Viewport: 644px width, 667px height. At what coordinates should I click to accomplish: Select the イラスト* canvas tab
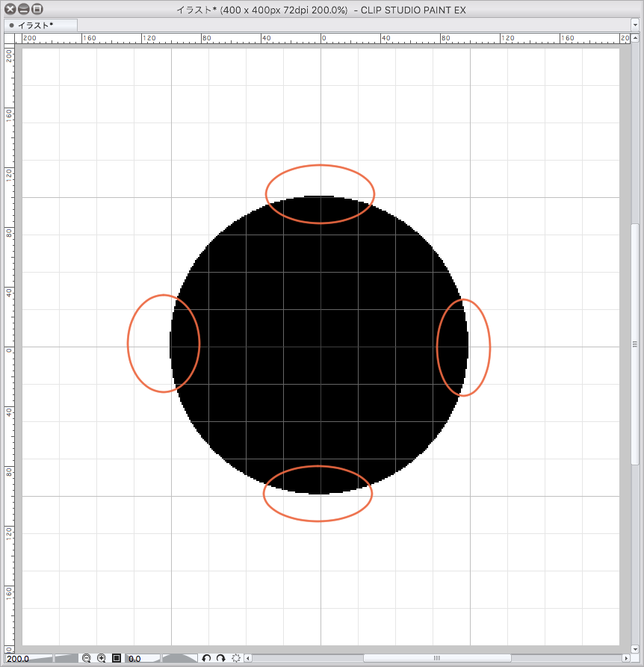[x=41, y=25]
